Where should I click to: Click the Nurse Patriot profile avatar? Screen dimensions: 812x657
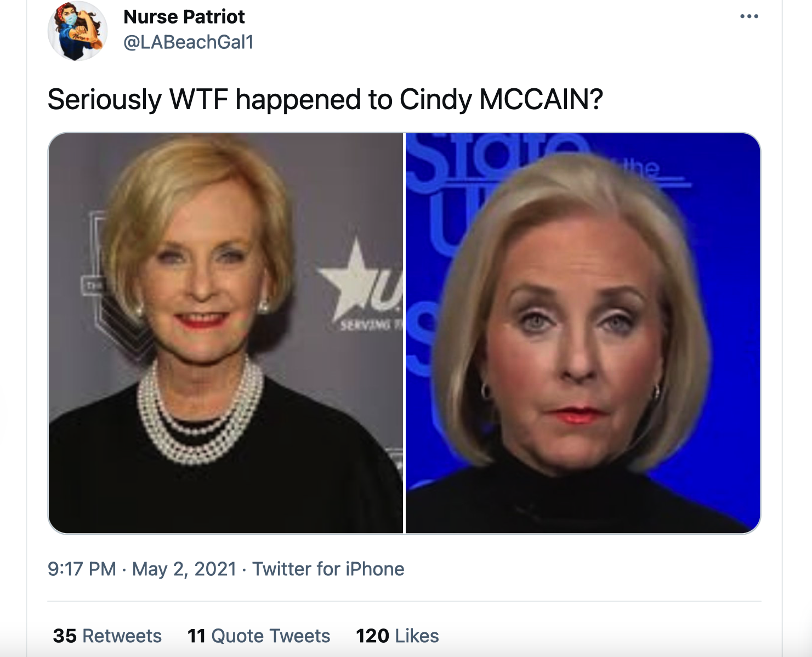click(77, 31)
